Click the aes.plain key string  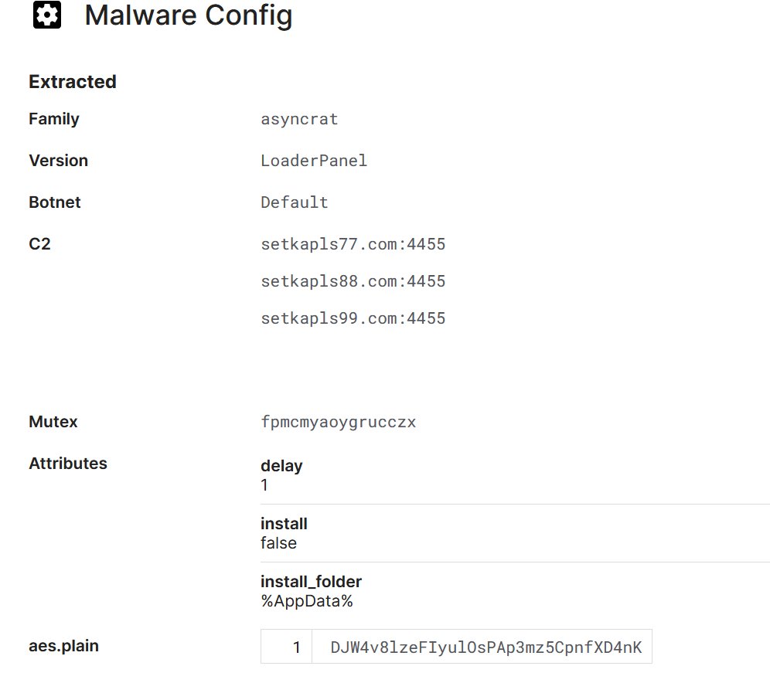(486, 647)
